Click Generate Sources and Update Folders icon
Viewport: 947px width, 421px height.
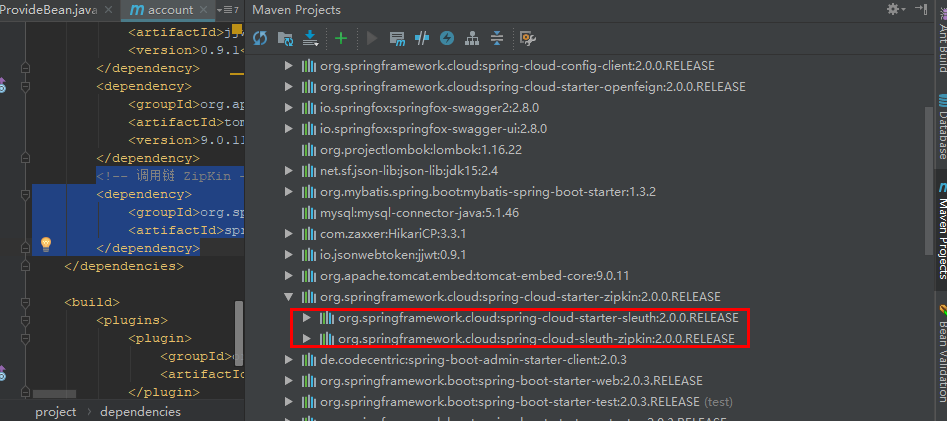(x=285, y=39)
